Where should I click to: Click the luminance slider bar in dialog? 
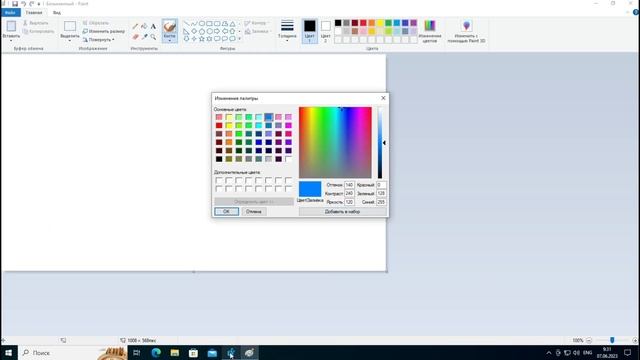coord(380,142)
